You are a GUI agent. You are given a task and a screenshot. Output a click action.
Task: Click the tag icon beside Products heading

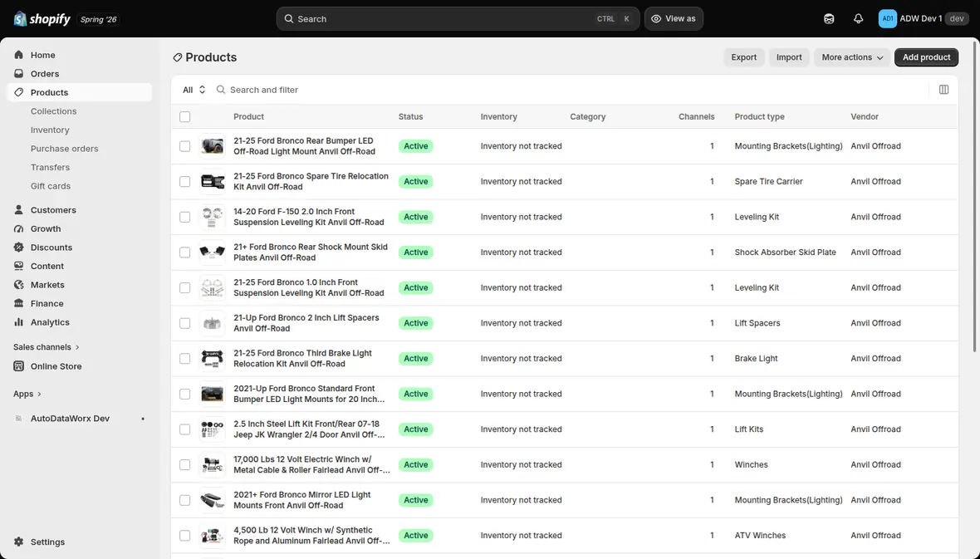(x=178, y=57)
